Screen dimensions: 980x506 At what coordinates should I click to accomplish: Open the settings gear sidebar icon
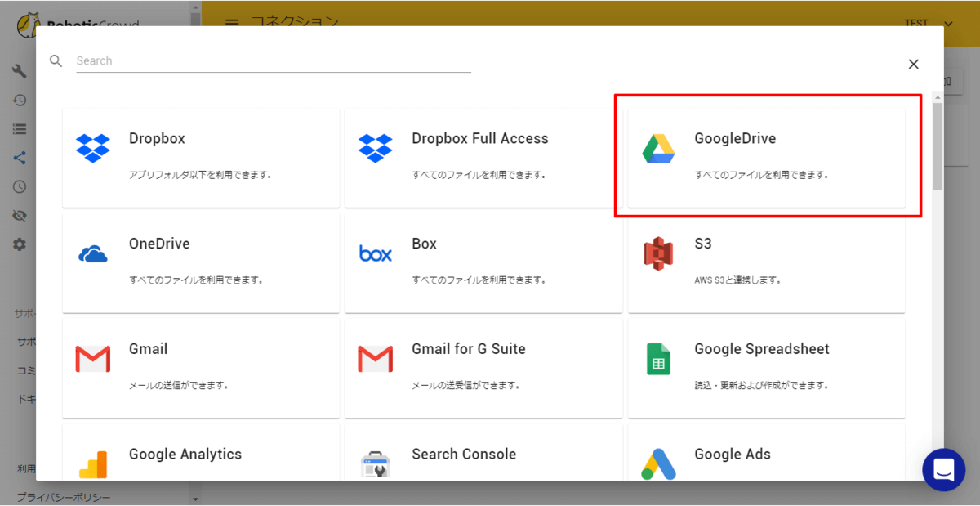pyautogui.click(x=20, y=244)
